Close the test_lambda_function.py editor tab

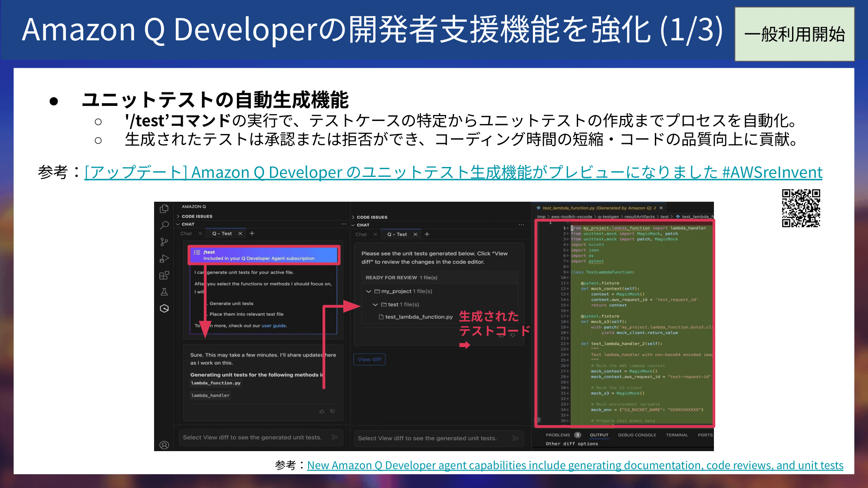[x=661, y=208]
